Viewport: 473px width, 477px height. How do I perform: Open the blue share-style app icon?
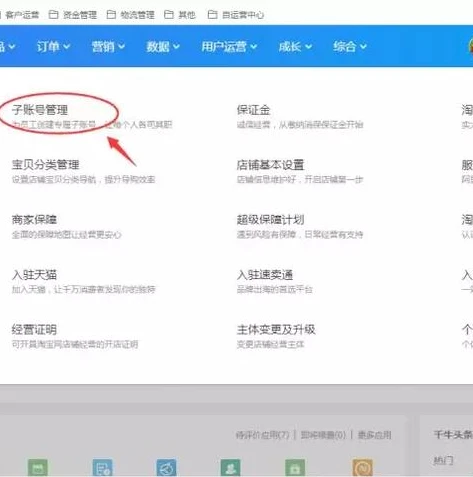coord(166,468)
